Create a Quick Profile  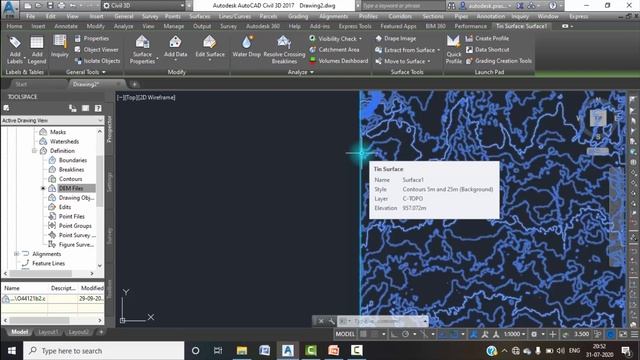click(x=453, y=49)
